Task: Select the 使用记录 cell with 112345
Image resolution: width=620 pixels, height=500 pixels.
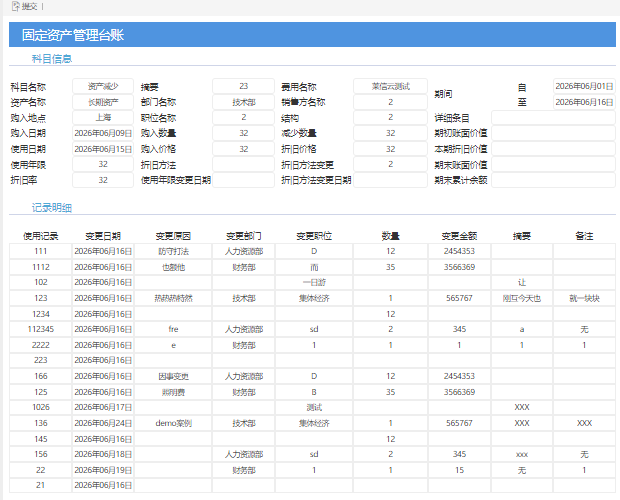Action: pyautogui.click(x=41, y=329)
